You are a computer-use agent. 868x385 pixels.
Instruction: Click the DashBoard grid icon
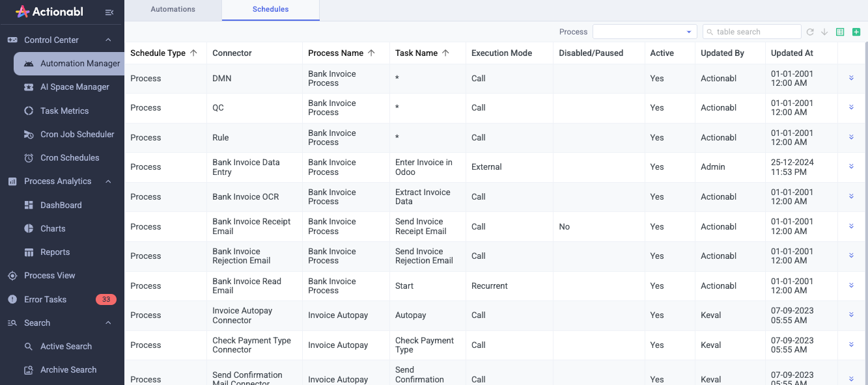[29, 205]
